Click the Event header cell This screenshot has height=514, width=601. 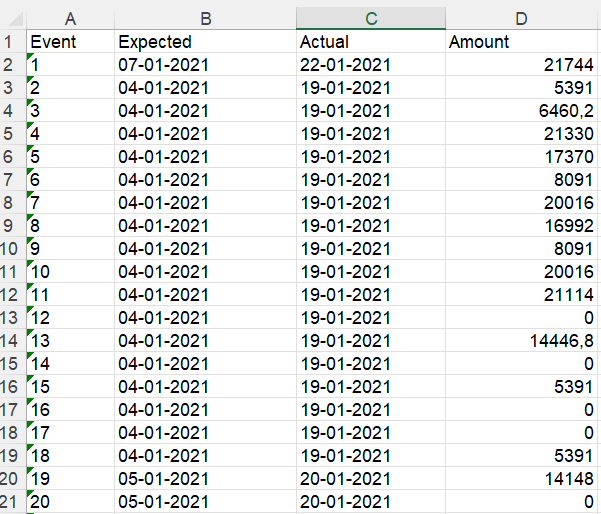click(x=71, y=41)
